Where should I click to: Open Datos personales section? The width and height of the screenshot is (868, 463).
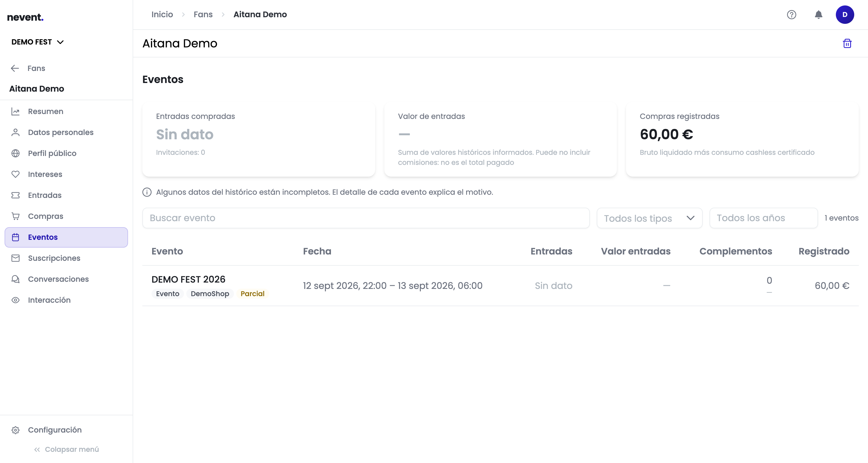tap(66, 132)
